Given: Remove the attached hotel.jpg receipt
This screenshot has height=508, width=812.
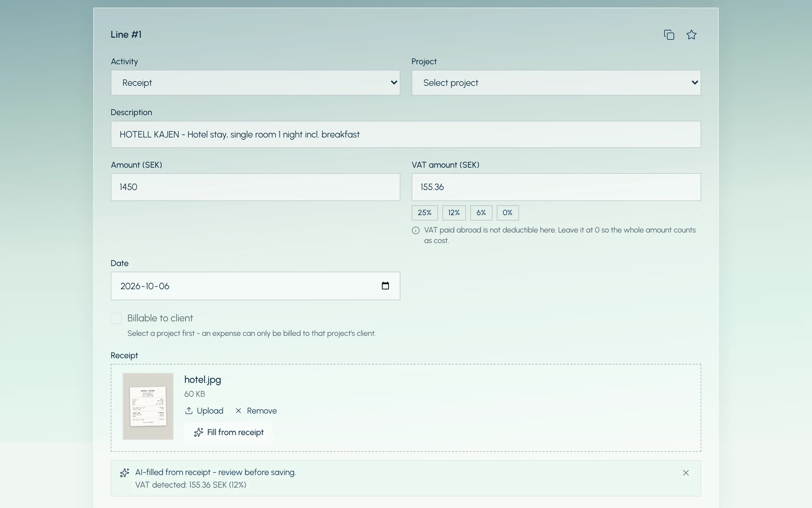Looking at the screenshot, I should pyautogui.click(x=256, y=411).
